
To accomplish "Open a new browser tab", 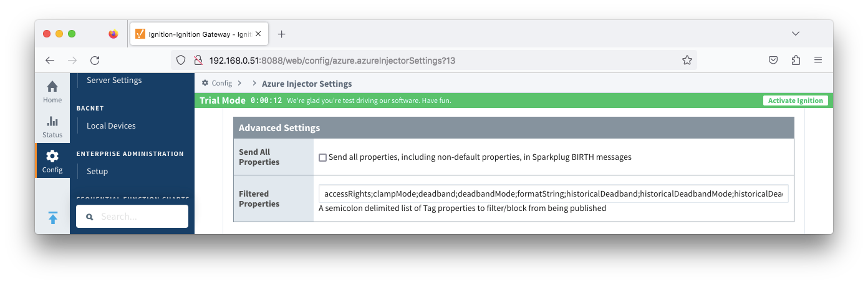I will pos(281,34).
